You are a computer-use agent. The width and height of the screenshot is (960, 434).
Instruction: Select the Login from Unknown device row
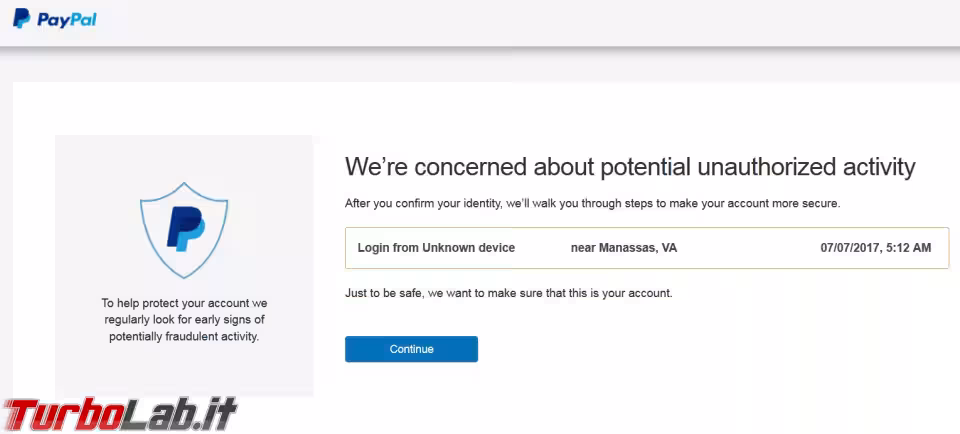click(x=647, y=248)
